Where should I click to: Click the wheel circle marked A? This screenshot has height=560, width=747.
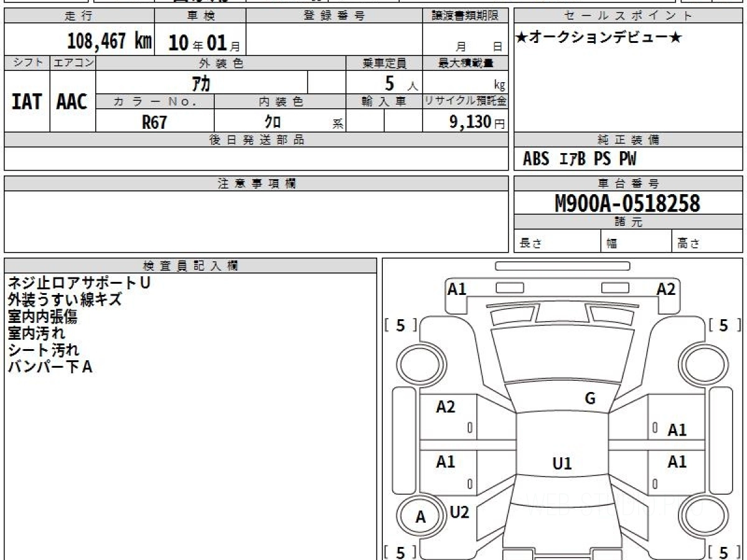coord(421,516)
